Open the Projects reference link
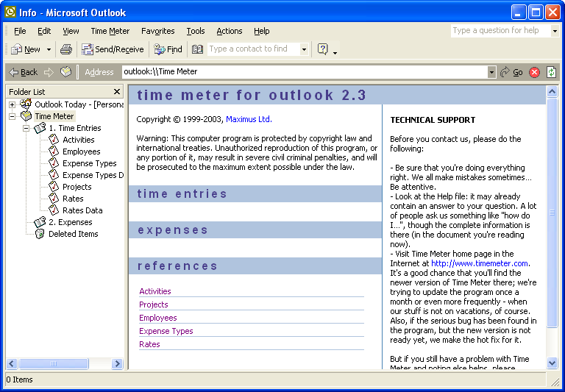This screenshot has width=565, height=392. (x=154, y=304)
